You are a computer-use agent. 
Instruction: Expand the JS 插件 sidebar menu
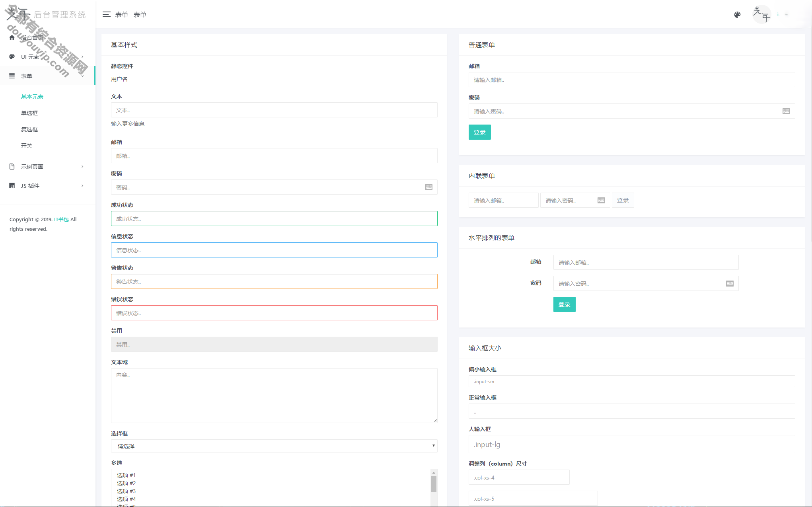(x=48, y=185)
